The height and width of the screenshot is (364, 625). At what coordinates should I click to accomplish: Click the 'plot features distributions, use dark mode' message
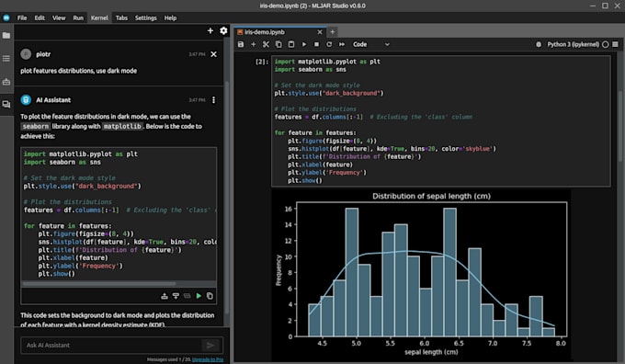tap(78, 71)
